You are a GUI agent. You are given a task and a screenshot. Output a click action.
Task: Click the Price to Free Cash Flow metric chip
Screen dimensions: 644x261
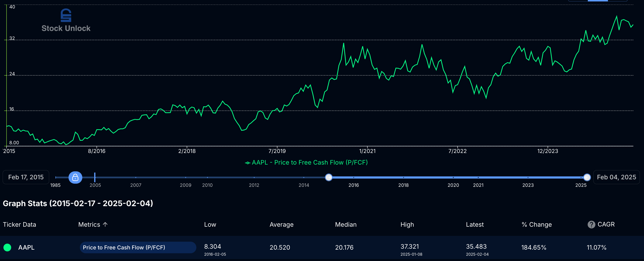click(138, 247)
